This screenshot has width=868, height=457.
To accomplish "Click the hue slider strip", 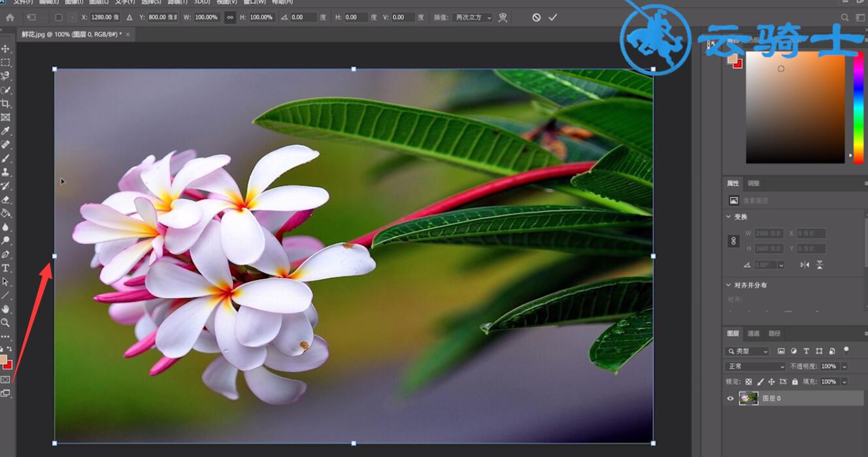I will 858,107.
